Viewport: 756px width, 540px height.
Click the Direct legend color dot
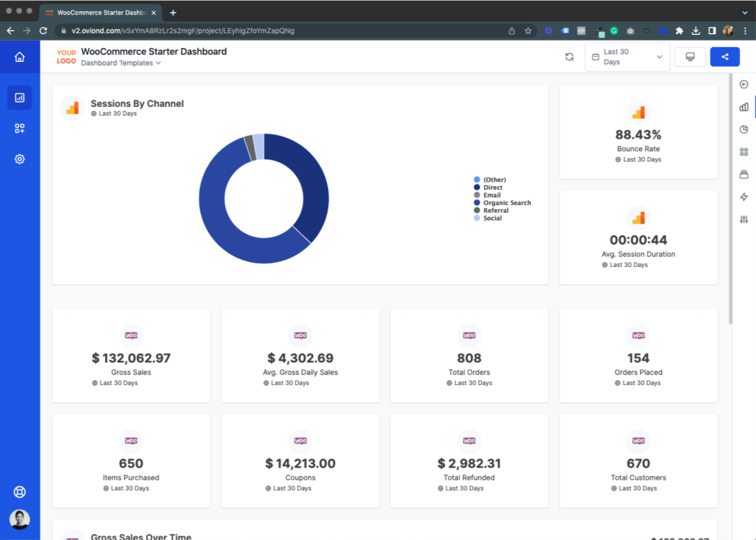click(x=477, y=187)
